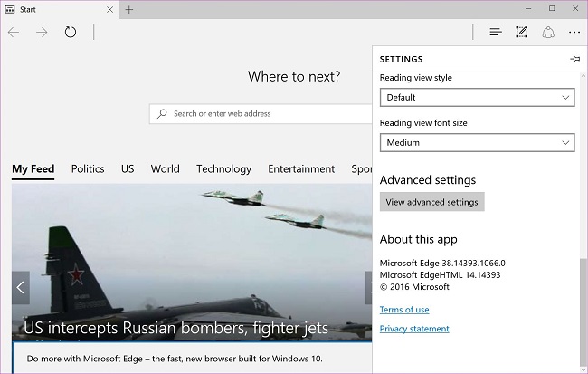Image resolution: width=588 pixels, height=374 pixels.
Task: Open the Make a Web Note tool
Action: [x=521, y=32]
